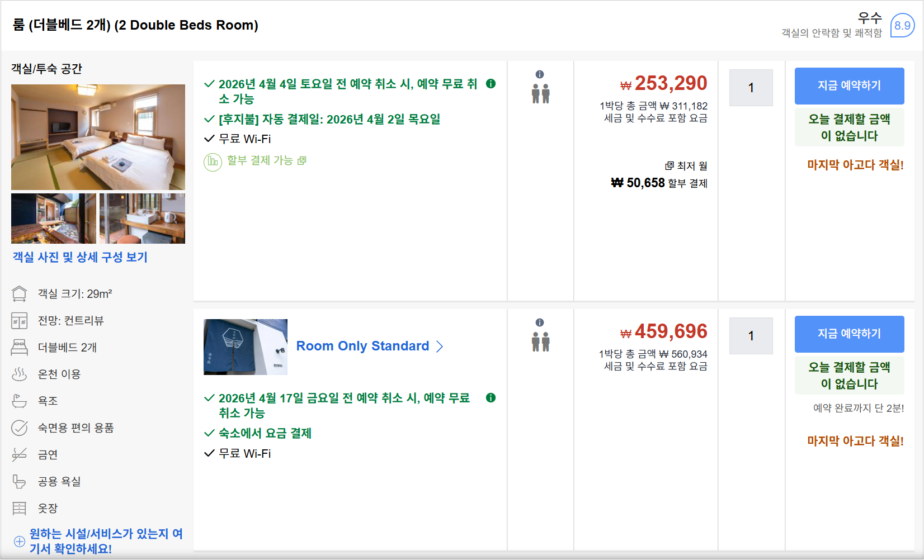Click the 금연 no-smoking icon
The height and width of the screenshot is (560, 924).
(20, 454)
